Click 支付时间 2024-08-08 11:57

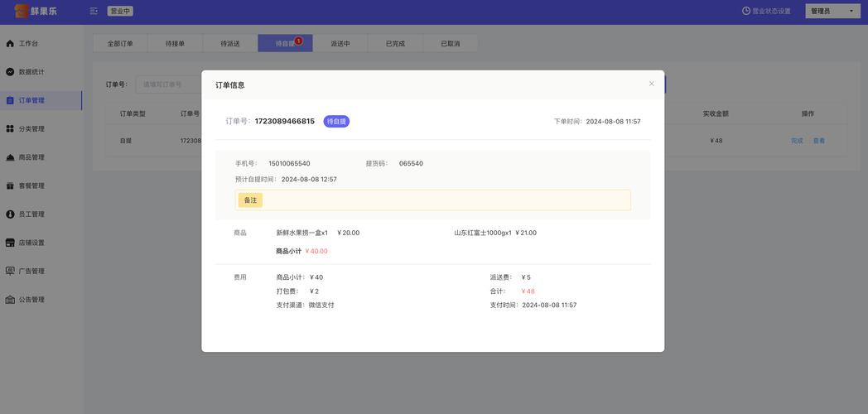[x=533, y=305]
